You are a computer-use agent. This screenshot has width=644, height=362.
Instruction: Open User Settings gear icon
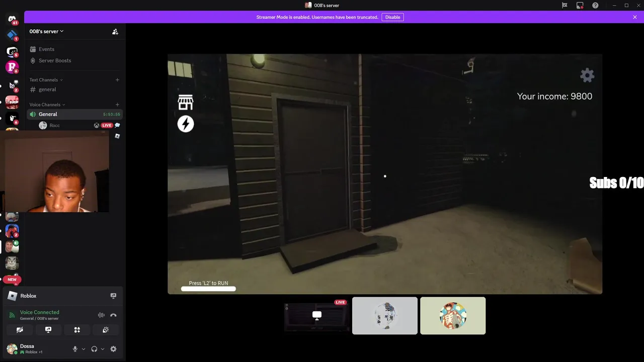coord(113,349)
